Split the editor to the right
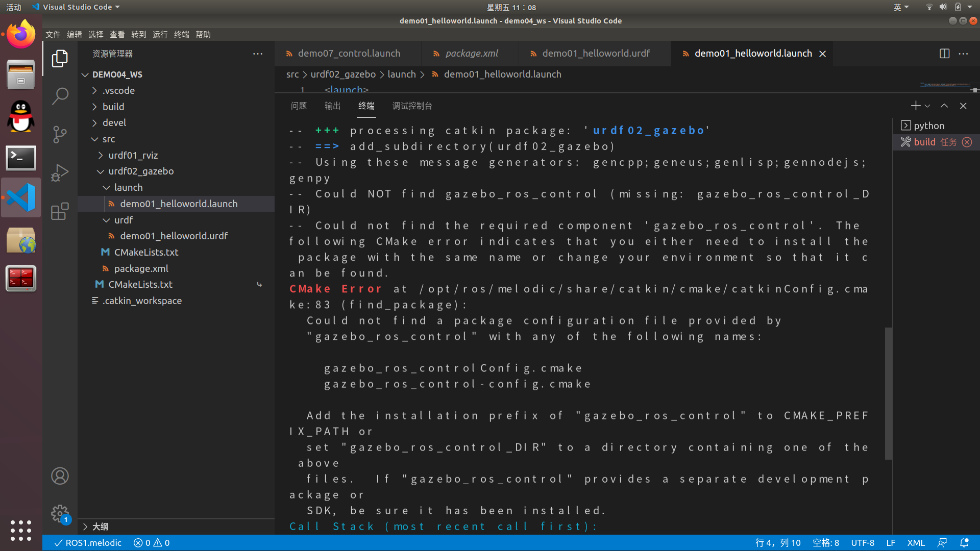This screenshot has height=551, width=980. click(x=944, y=54)
